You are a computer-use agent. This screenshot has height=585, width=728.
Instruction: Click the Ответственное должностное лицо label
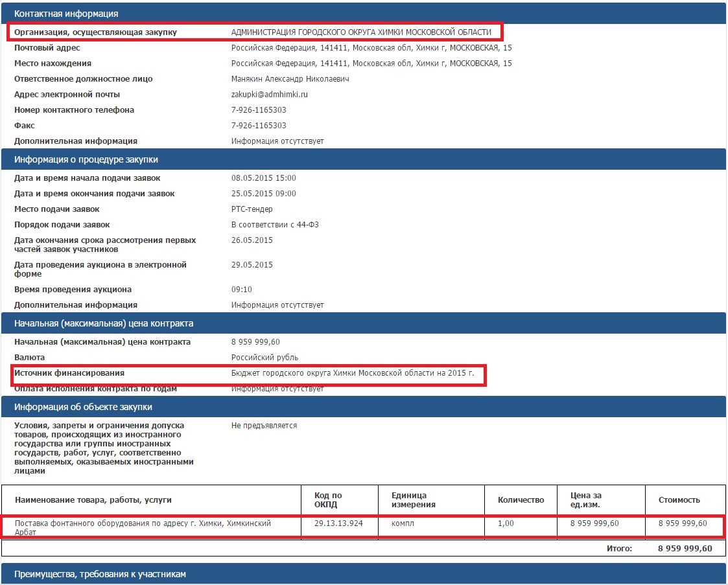[x=83, y=79]
